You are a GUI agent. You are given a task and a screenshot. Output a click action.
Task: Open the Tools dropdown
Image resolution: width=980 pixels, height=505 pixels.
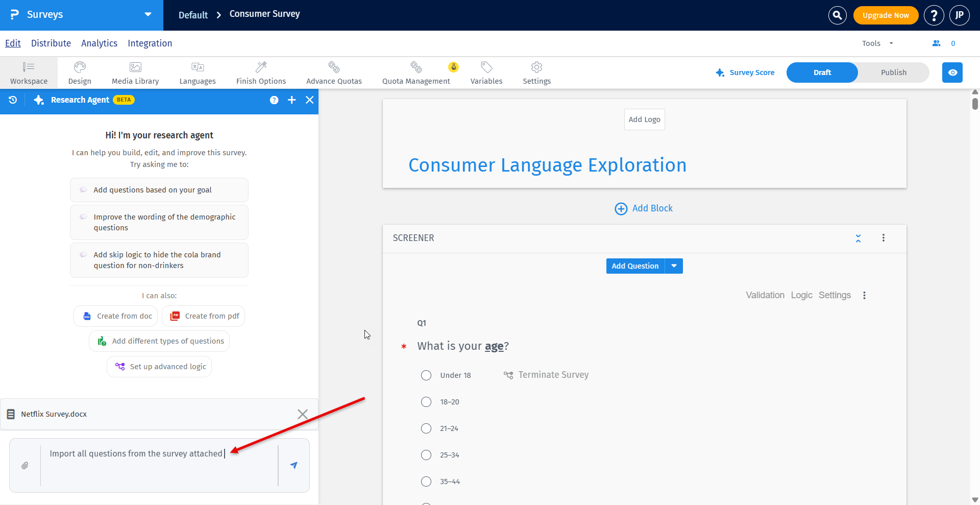[877, 43]
